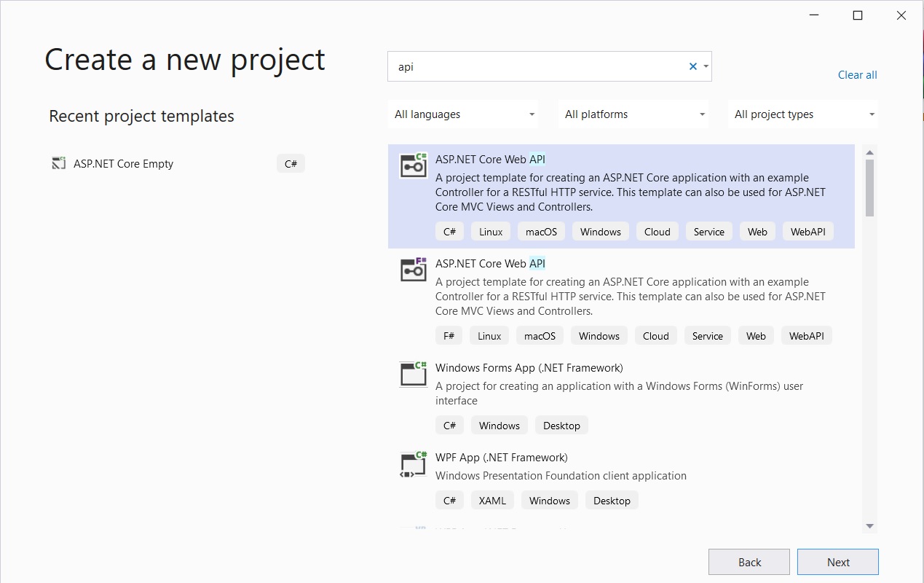Image resolution: width=924 pixels, height=583 pixels.
Task: Click the Desktop tag on Windows Forms App template
Action: point(561,426)
